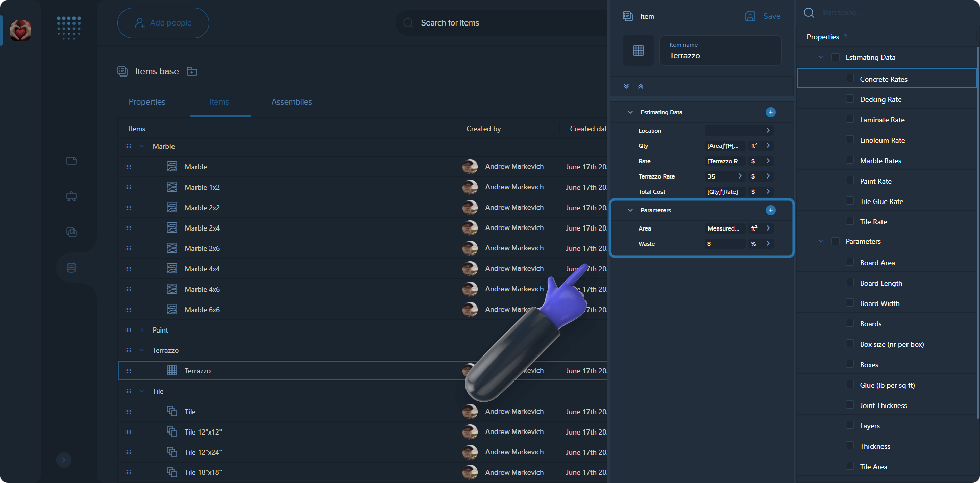Open the presentation board sidebar icon
Screen dimensions: 980x483
point(71,196)
